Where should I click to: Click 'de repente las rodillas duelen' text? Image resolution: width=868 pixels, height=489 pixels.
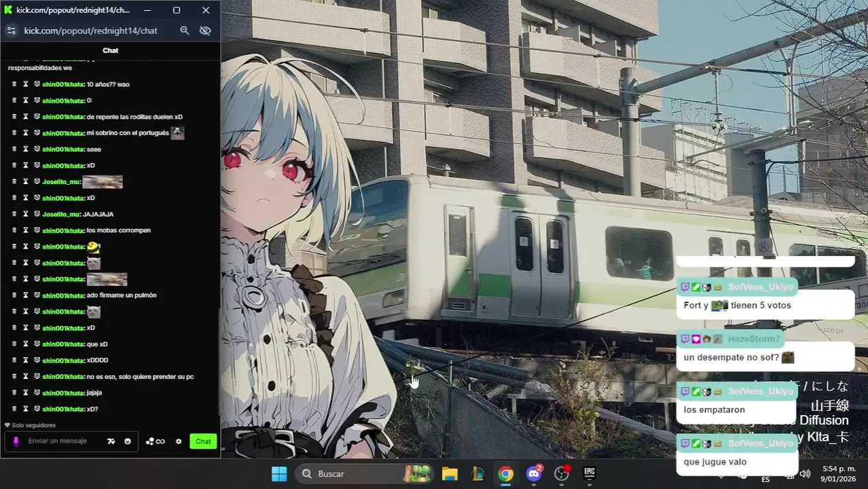coord(134,117)
